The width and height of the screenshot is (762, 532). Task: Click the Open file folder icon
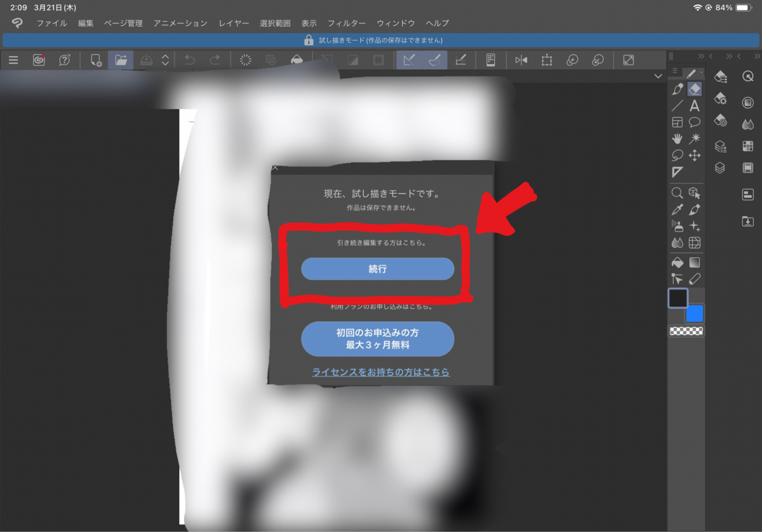121,60
